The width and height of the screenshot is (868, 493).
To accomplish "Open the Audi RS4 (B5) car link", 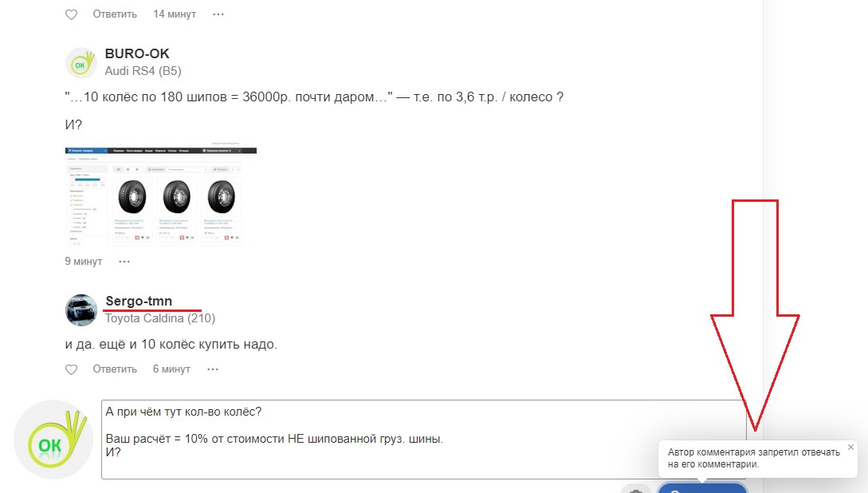I will (x=143, y=71).
